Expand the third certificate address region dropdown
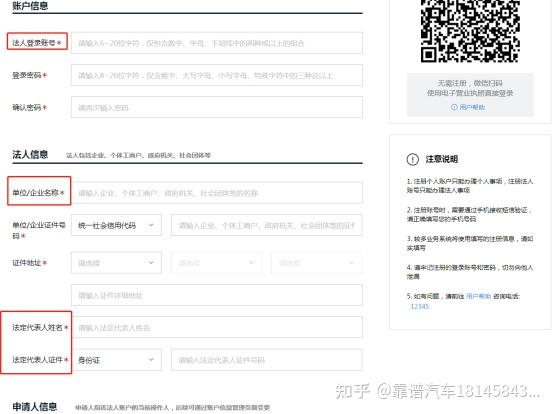The width and height of the screenshot is (554, 414). point(317,263)
